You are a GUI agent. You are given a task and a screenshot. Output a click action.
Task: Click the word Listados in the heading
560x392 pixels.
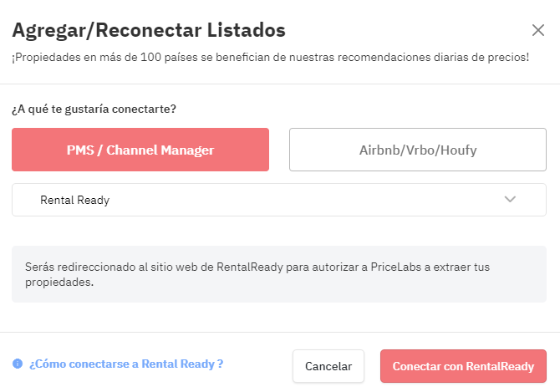247,30
